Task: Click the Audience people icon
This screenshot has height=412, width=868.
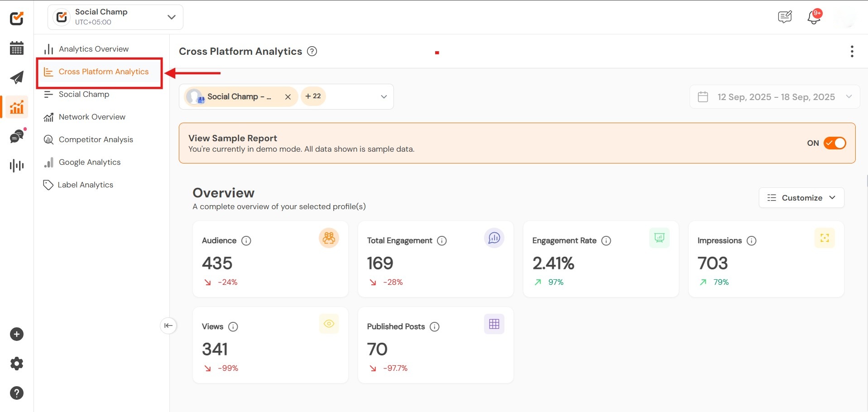Action: pos(329,238)
